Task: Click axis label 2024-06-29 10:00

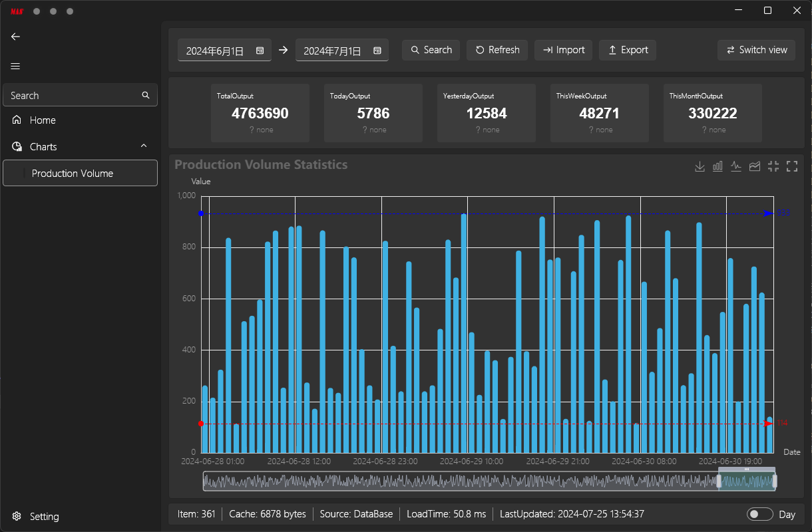Action: [472, 461]
